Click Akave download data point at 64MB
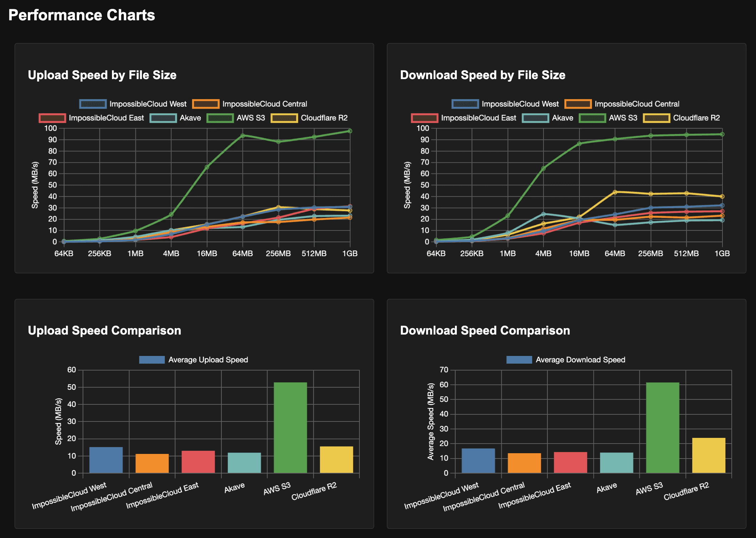This screenshot has width=756, height=538. tap(615, 225)
